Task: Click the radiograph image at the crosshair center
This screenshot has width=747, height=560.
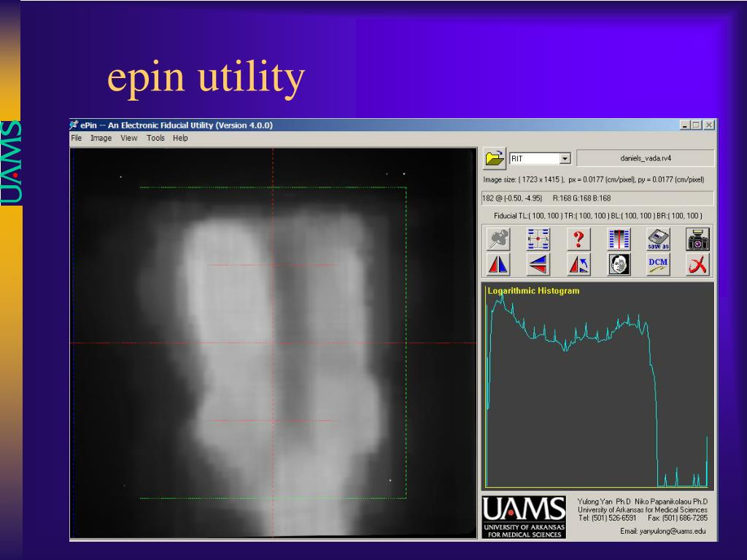Action: 273,343
